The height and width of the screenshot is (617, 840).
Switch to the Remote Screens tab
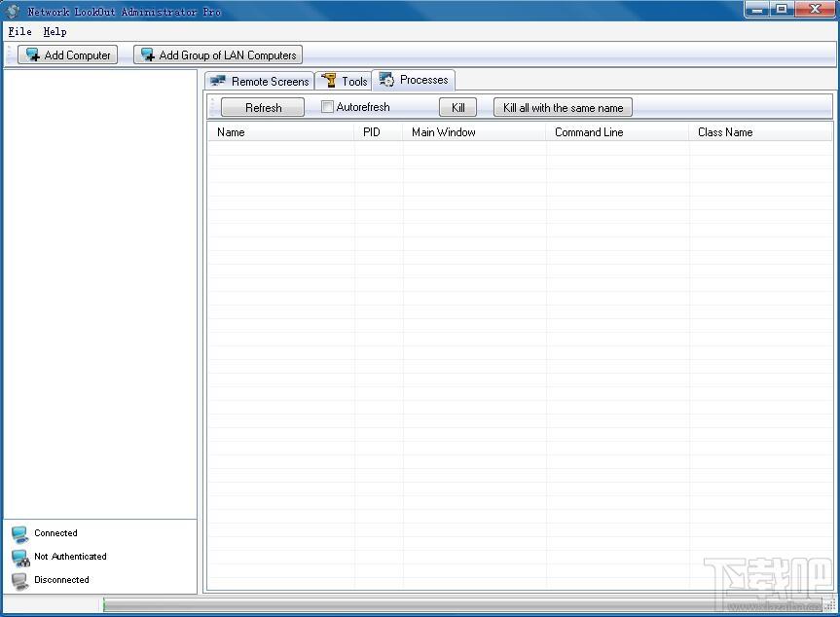click(x=259, y=81)
